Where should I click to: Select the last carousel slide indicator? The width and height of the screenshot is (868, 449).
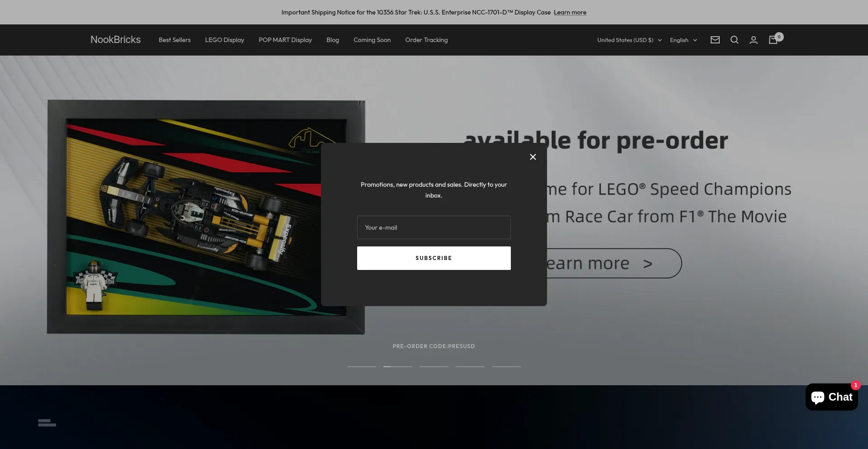tap(506, 366)
